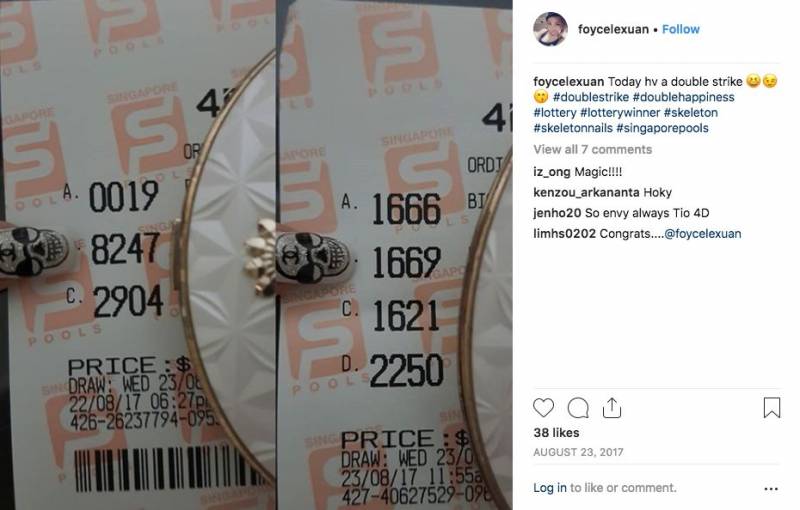Save the post with the bookmark icon

771,407
